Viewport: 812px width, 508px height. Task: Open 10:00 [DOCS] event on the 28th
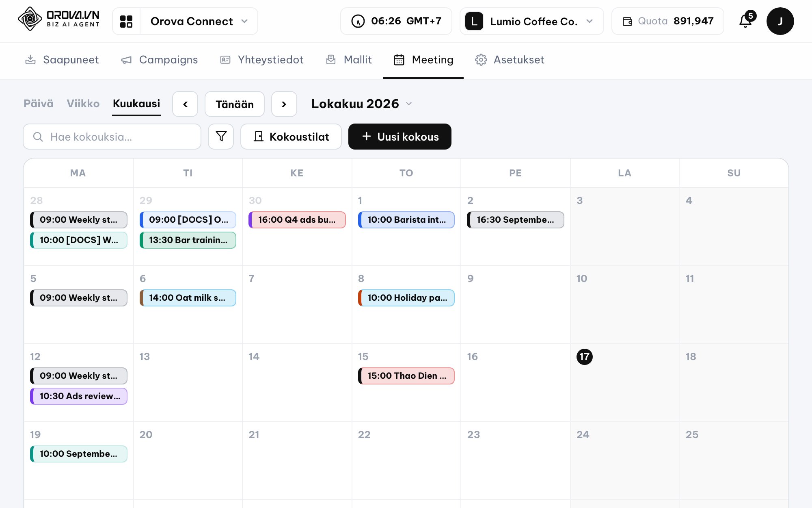pyautogui.click(x=79, y=240)
